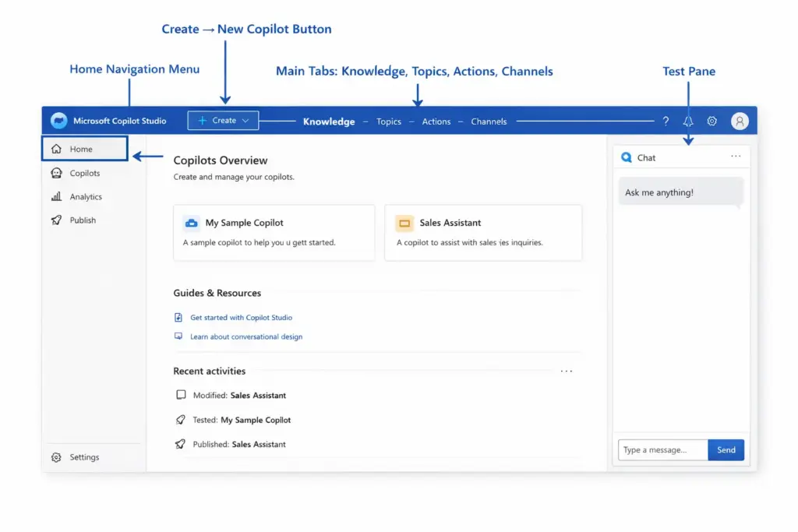Screen dimensions: 798x532
Task: Click the Sales Assistant orange icon
Action: pyautogui.click(x=404, y=223)
